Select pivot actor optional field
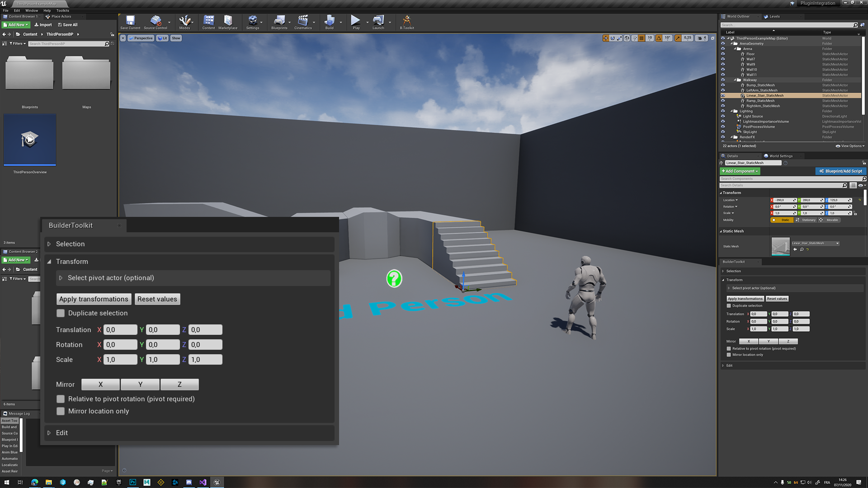The width and height of the screenshot is (868, 488). [192, 277]
